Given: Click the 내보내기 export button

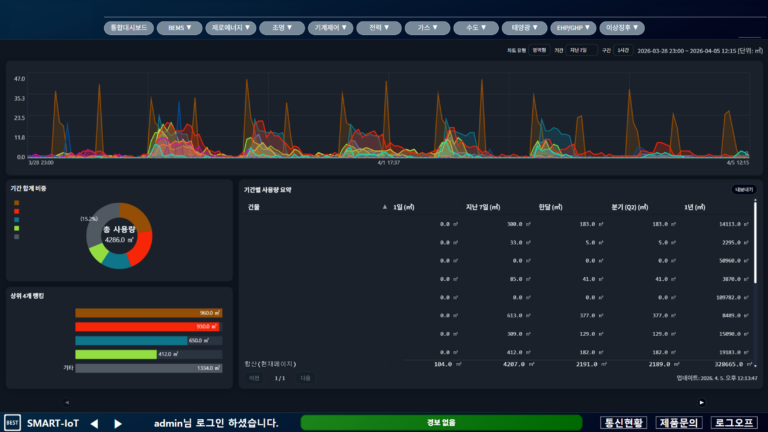Looking at the screenshot, I should (744, 188).
